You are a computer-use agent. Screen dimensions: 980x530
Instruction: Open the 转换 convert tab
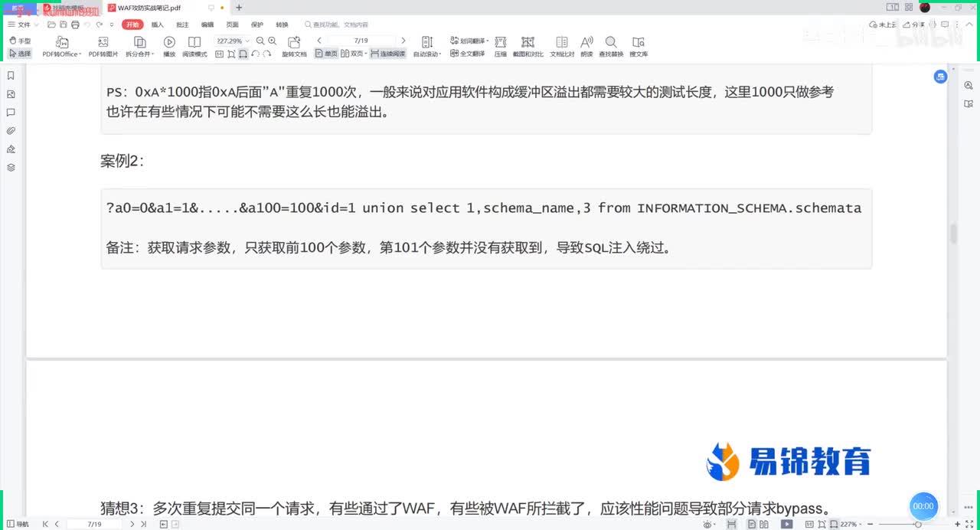282,25
